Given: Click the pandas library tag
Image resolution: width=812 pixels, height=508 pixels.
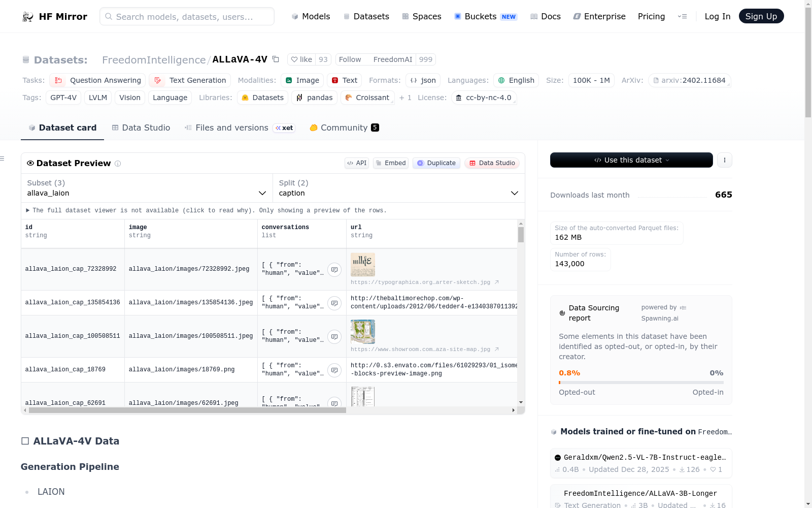Looking at the screenshot, I should [314, 98].
